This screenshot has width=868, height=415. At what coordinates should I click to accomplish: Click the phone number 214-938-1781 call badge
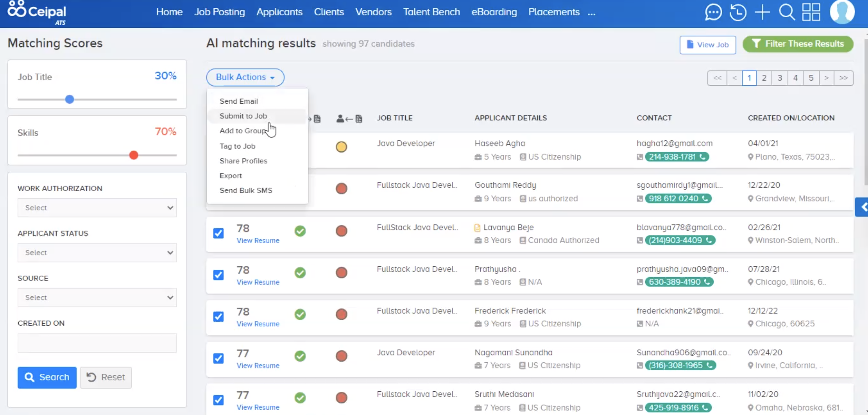point(676,157)
